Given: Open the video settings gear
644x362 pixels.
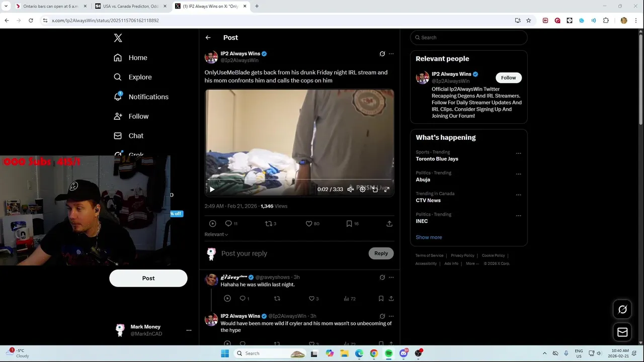Looking at the screenshot, I should pyautogui.click(x=362, y=190).
